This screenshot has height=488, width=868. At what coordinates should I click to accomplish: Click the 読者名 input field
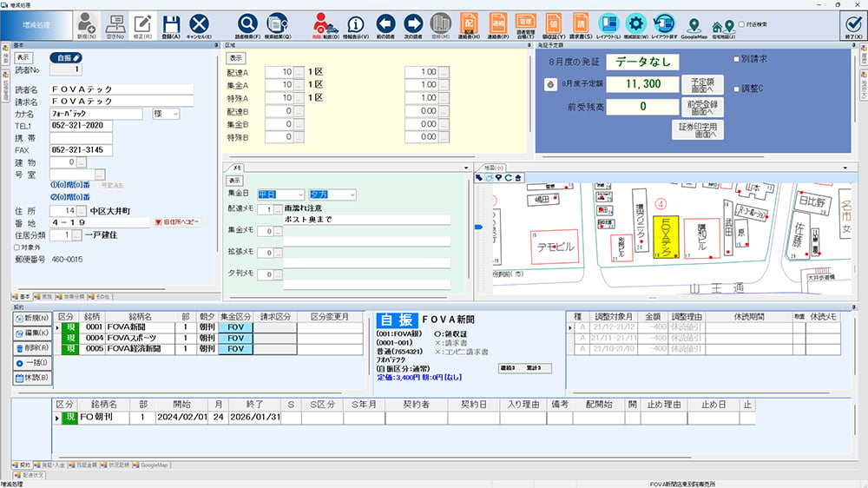(x=122, y=89)
